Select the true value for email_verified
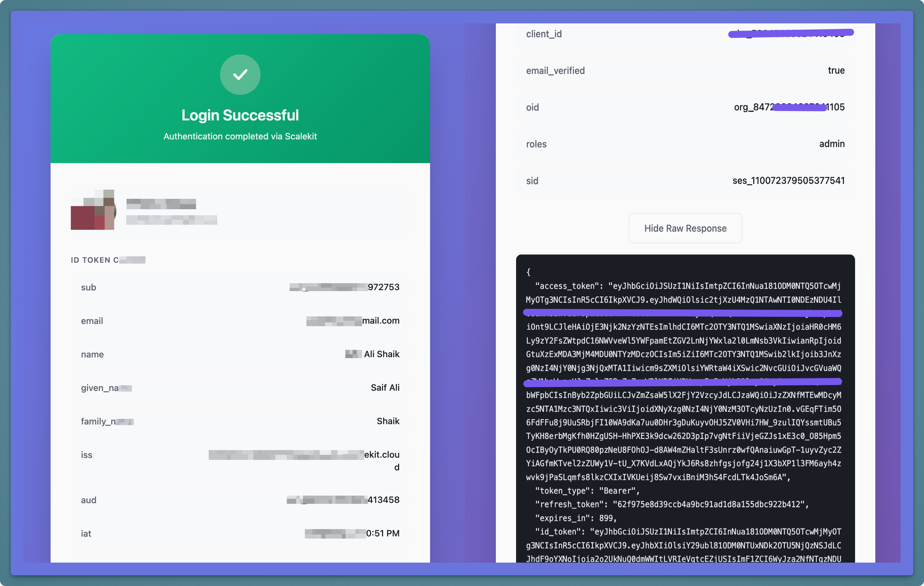Viewport: 924px width, 586px height. click(x=836, y=70)
